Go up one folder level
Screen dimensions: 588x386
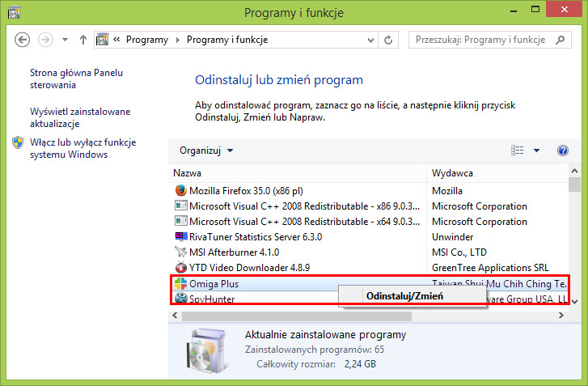coord(83,40)
